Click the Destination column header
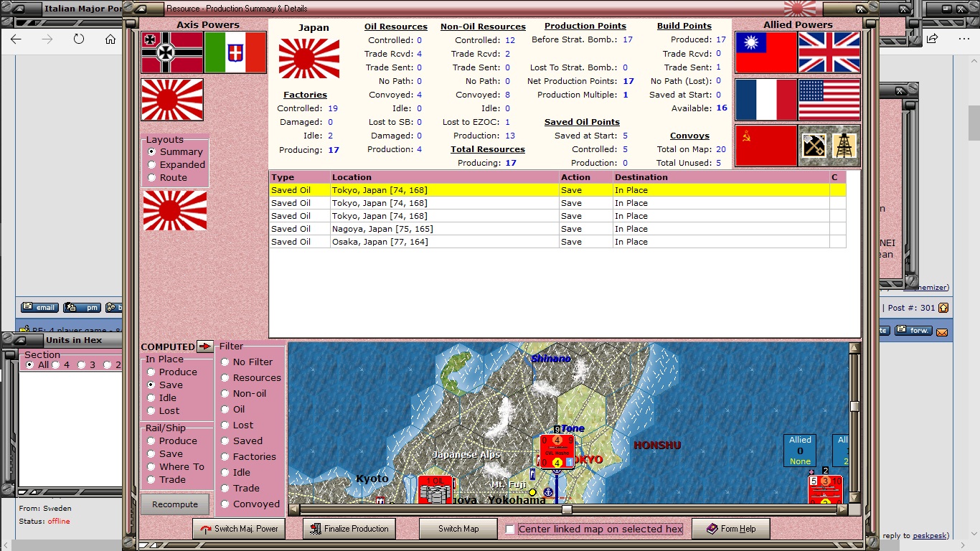The width and height of the screenshot is (980, 551). point(720,177)
